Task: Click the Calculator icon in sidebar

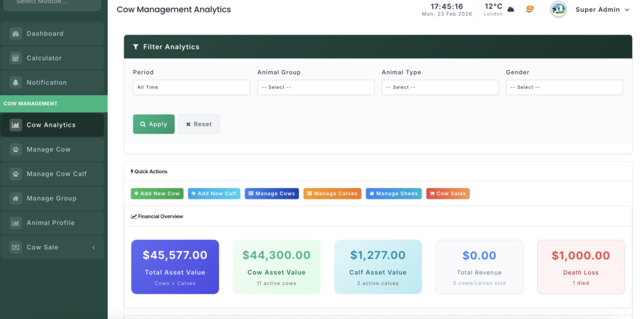Action: tap(16, 59)
